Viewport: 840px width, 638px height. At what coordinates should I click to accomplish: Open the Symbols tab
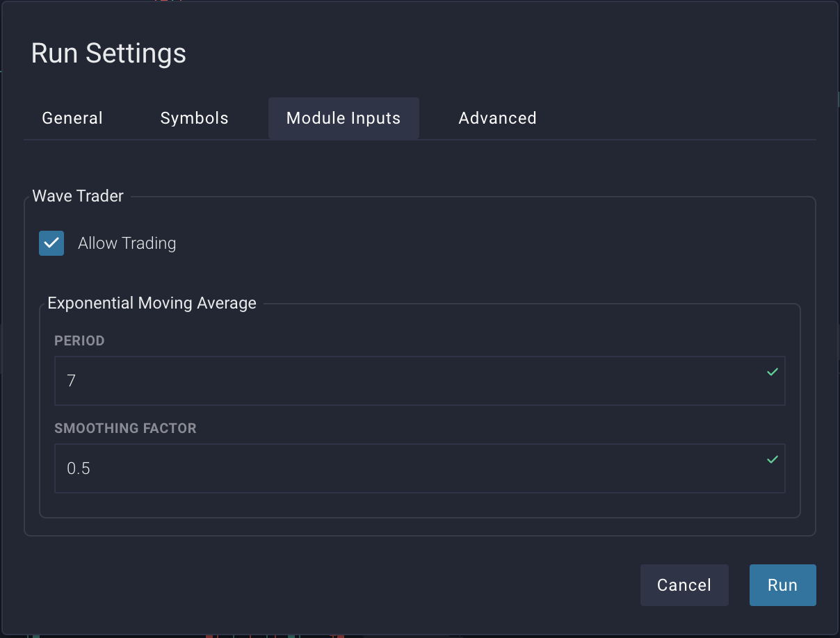(x=194, y=118)
